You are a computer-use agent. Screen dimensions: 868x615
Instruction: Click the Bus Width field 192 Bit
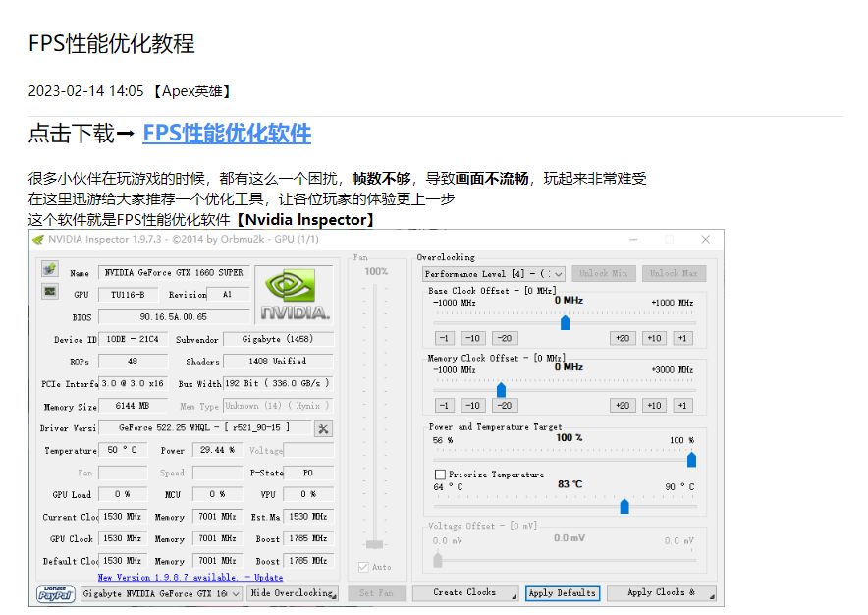(278, 383)
